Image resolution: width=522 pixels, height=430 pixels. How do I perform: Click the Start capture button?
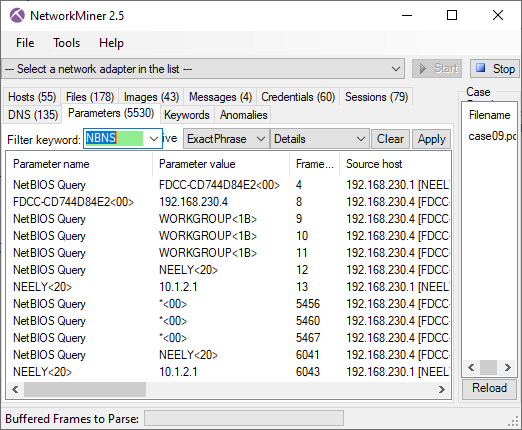[x=437, y=69]
